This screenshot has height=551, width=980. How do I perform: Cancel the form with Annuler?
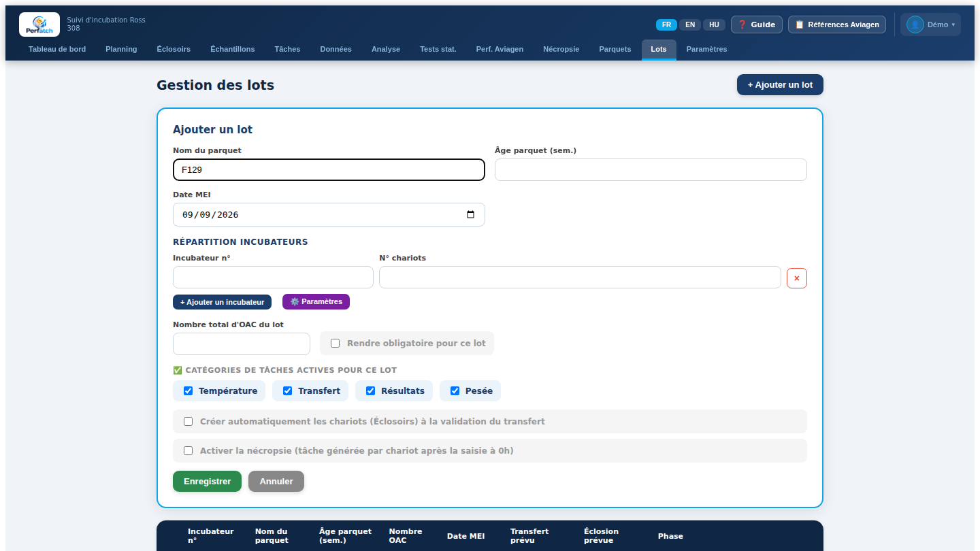tap(276, 481)
